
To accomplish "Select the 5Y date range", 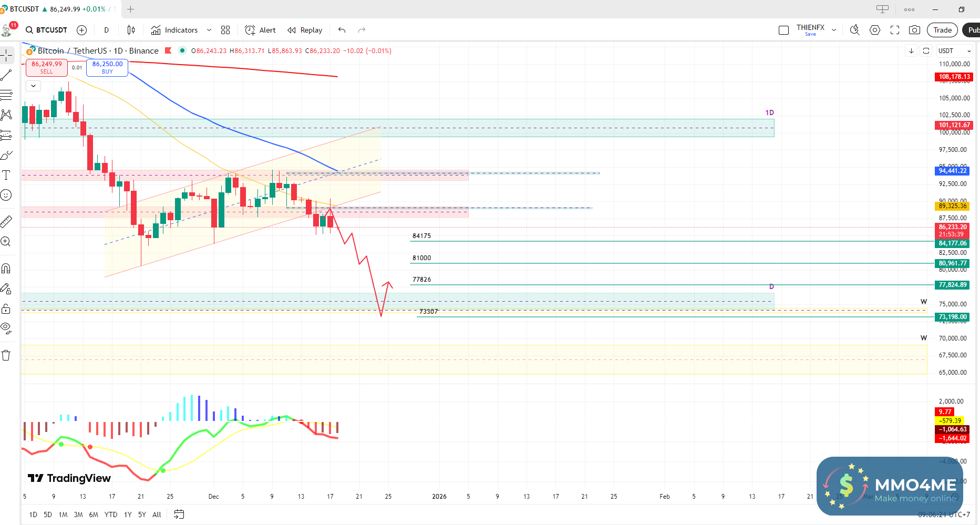I will 142,514.
